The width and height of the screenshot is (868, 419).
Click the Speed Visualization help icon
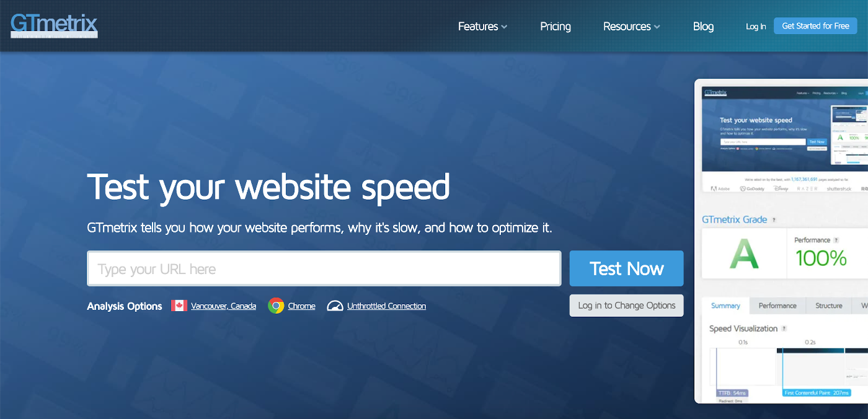(784, 329)
